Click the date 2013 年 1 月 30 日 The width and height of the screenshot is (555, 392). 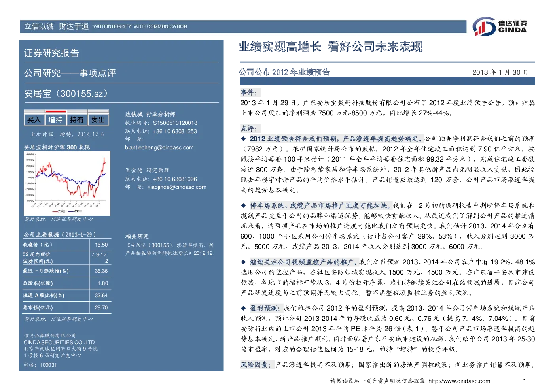[500, 72]
